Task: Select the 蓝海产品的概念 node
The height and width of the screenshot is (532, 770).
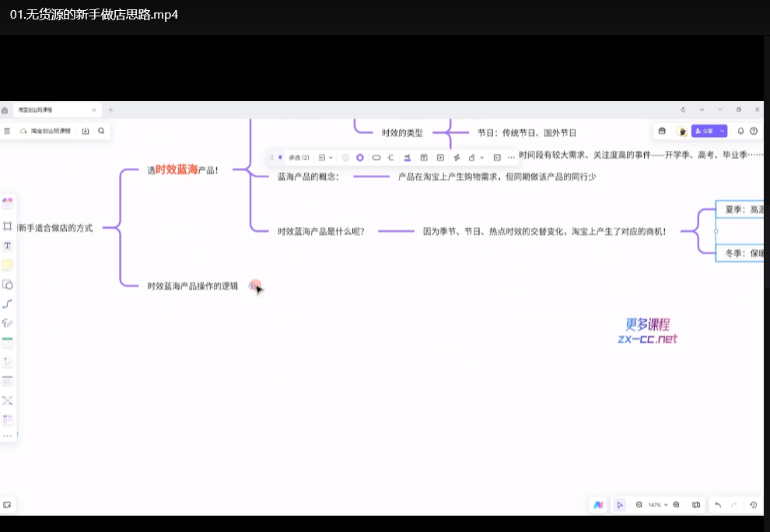Action: coord(309,177)
